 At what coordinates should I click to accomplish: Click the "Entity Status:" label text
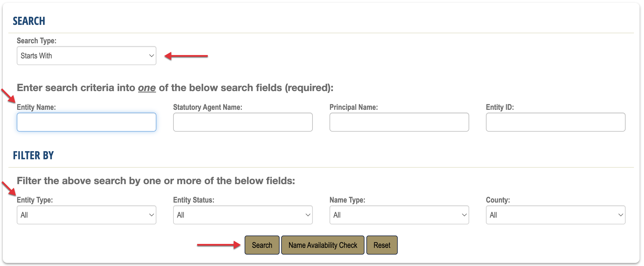[x=194, y=200]
